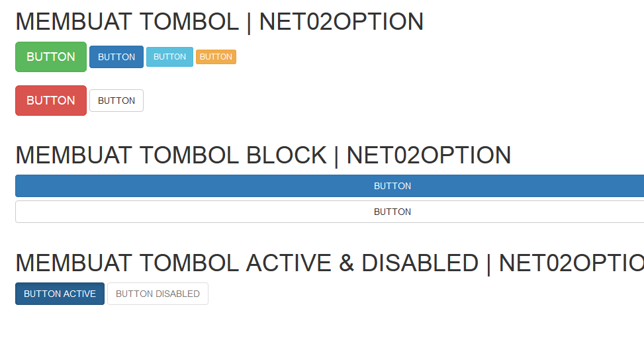Click the word BLOCK in the second heading
This screenshot has height=338, width=644.
click(x=287, y=155)
